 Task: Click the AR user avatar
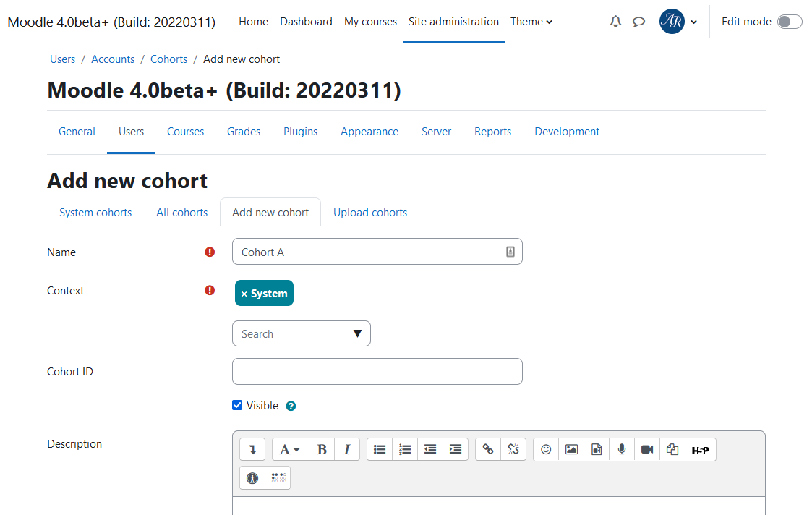[x=672, y=22]
